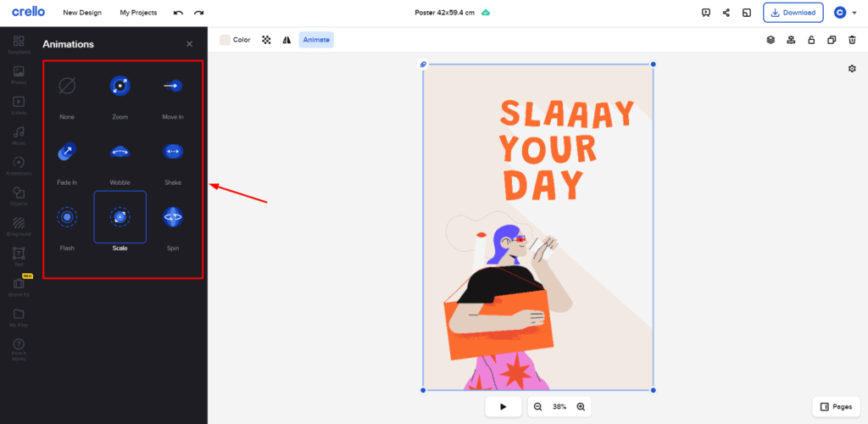The image size is (868, 424).
Task: Select the None animation option
Action: click(x=67, y=95)
